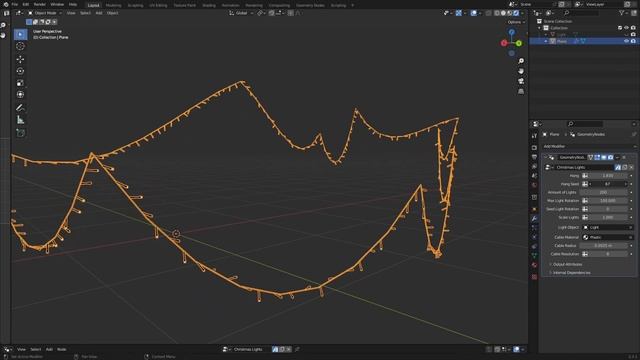This screenshot has height=360, width=640.
Task: Toggle X-ray view in viewport header
Action: tap(489, 13)
